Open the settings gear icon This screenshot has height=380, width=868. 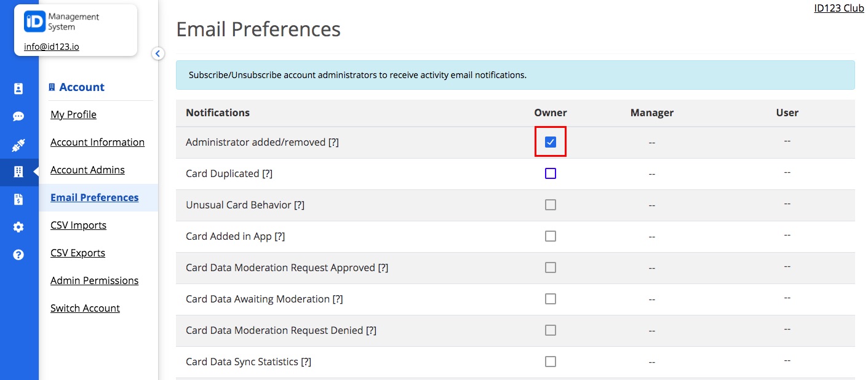[18, 226]
